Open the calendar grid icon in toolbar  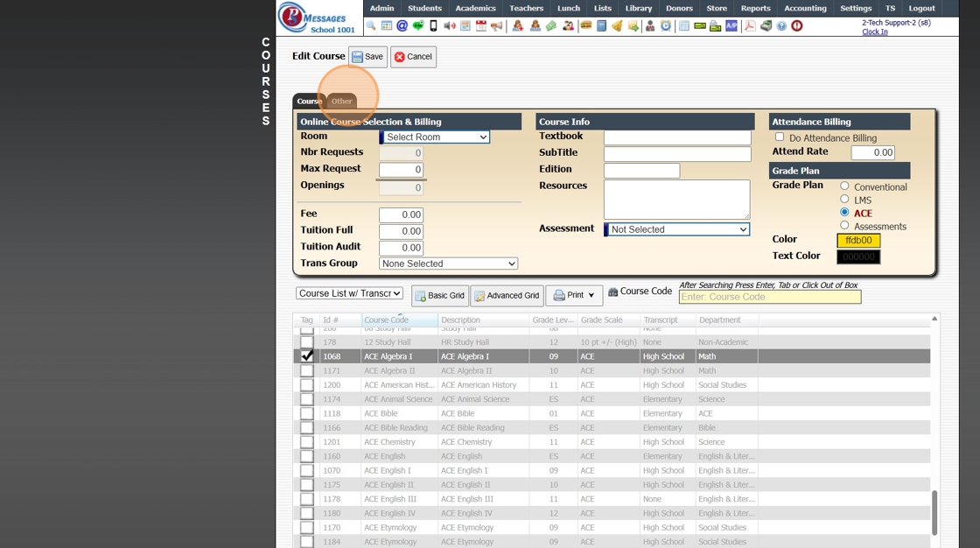tap(387, 25)
